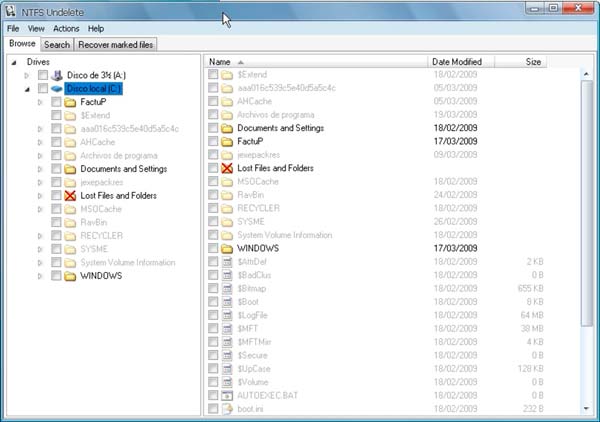The width and height of the screenshot is (600, 422).
Task: Mark the $MFT file checkbox
Action: pyautogui.click(x=213, y=328)
